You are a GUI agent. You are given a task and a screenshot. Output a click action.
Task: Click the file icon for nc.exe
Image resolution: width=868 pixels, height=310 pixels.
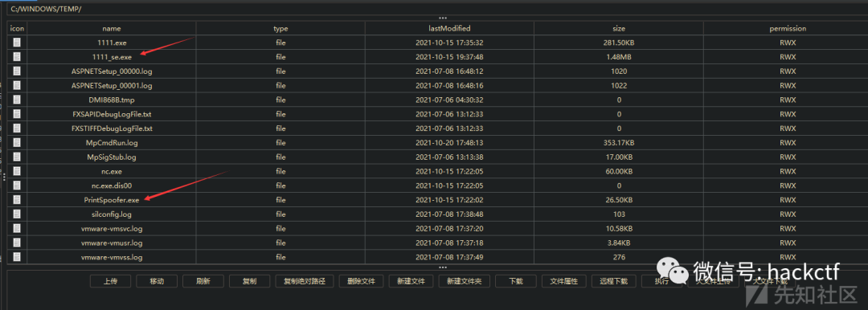pos(17,172)
